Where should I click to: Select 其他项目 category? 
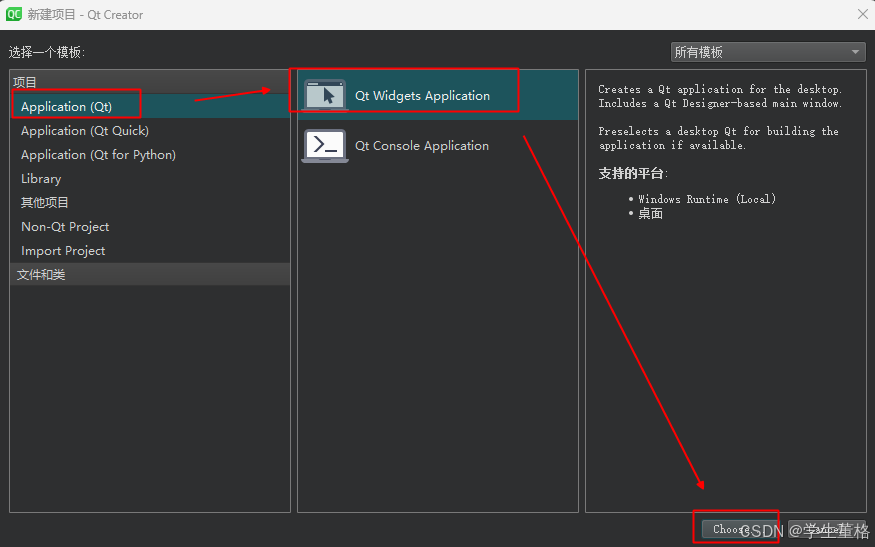150,203
